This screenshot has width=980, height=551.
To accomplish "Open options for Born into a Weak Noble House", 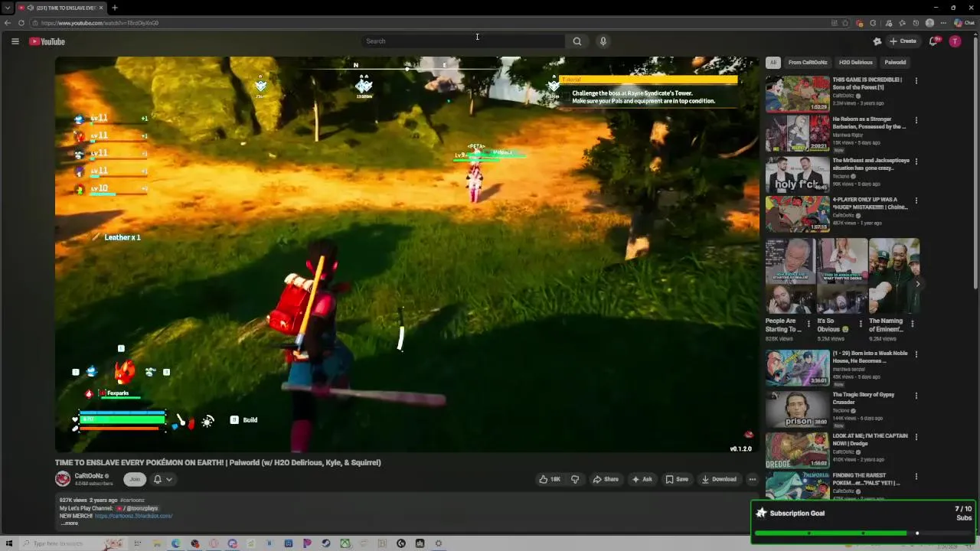I will point(916,354).
